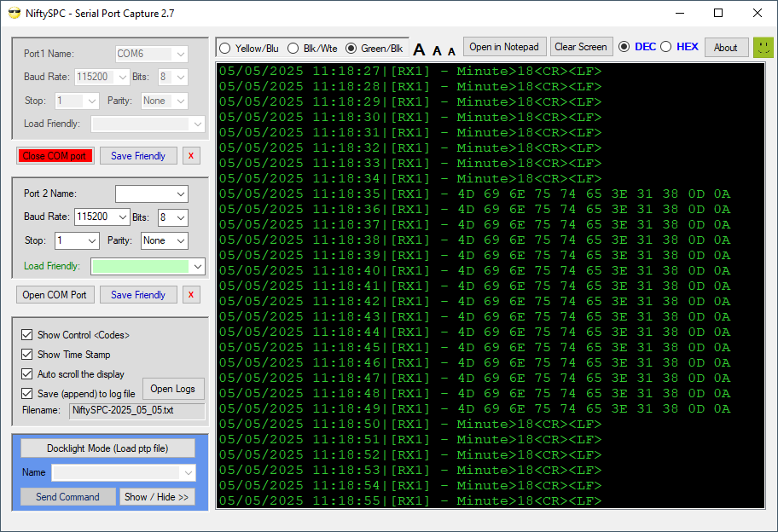778x532 pixels.
Task: Click the 11:18:35 hex log line
Action: tap(475, 194)
